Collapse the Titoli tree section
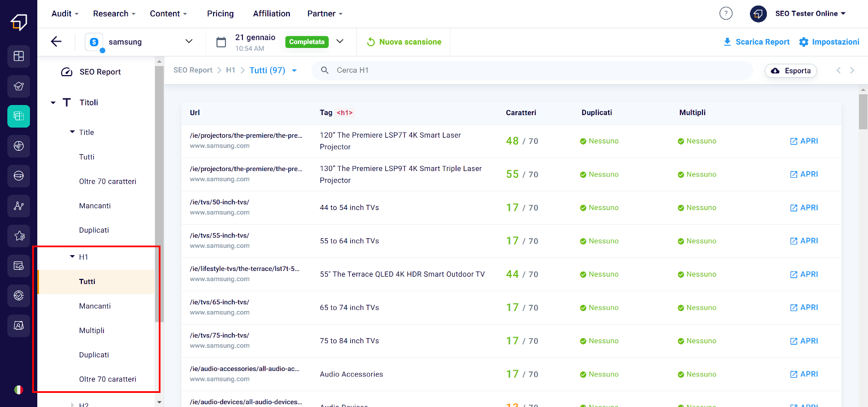The image size is (868, 407). pos(53,103)
